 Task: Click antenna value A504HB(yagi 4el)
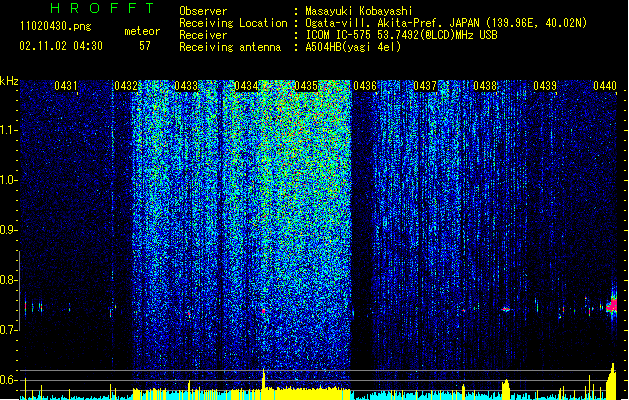point(353,47)
